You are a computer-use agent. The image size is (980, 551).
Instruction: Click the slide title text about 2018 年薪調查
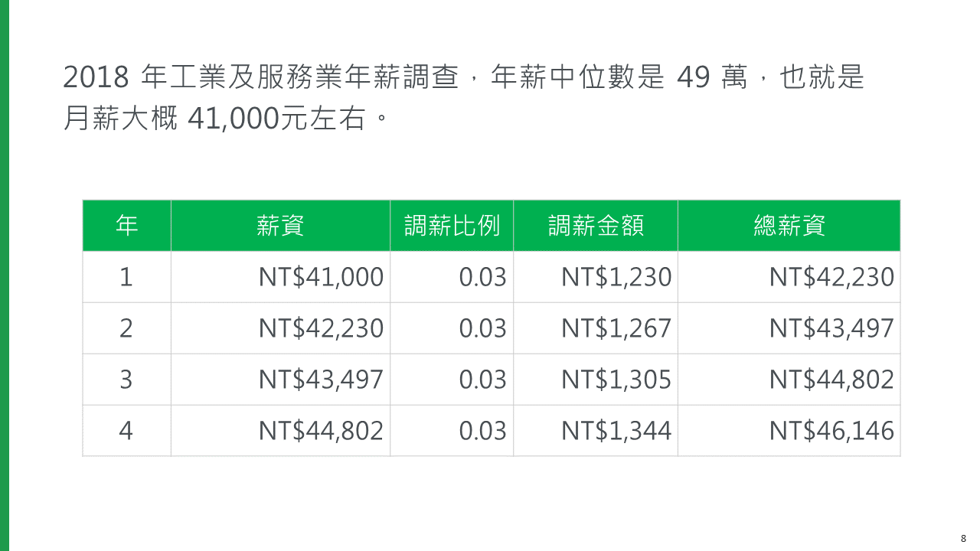(463, 98)
